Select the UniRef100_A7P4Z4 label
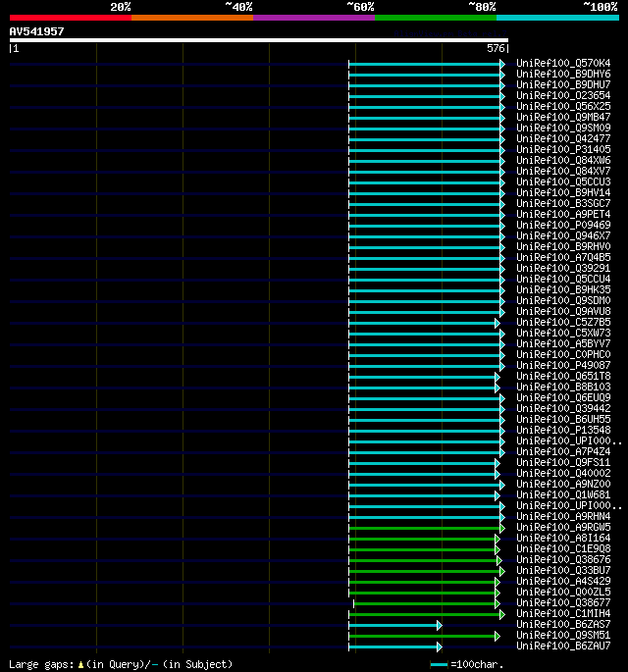 tap(563, 451)
